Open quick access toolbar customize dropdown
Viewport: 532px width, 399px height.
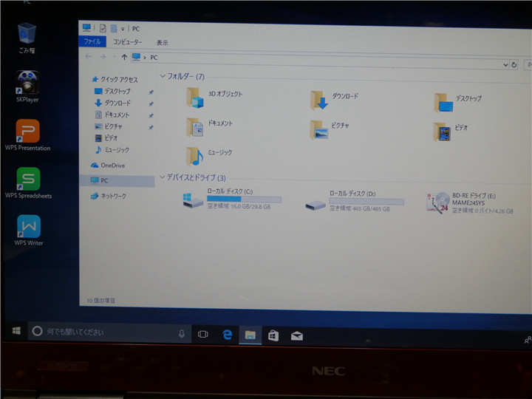coord(123,29)
